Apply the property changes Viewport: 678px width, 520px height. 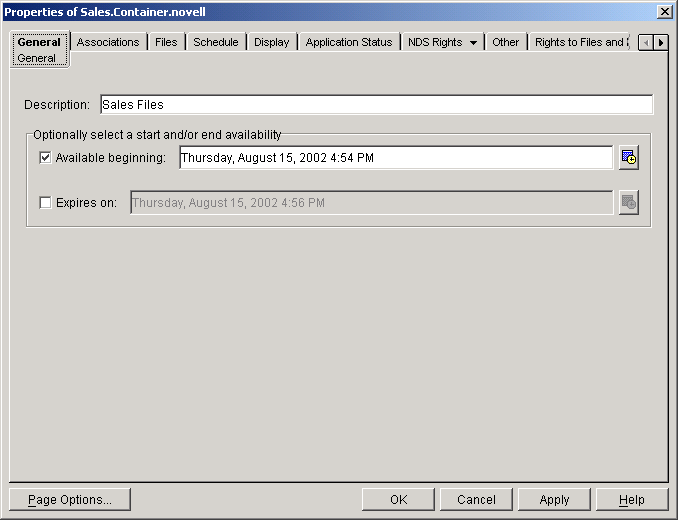554,500
